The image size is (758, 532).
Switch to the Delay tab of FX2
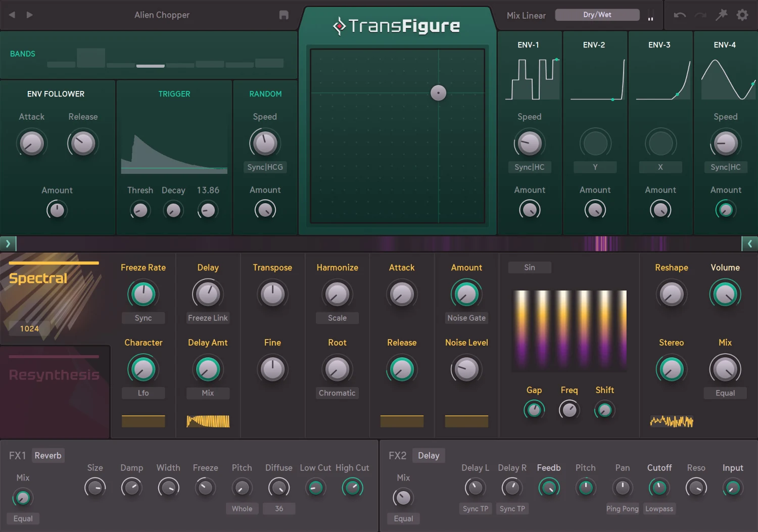[428, 455]
